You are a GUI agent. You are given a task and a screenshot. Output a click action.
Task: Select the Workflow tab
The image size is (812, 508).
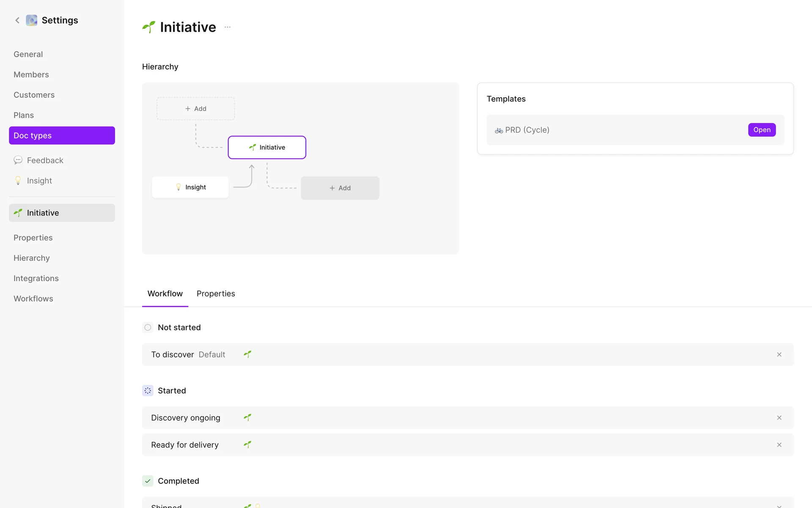coord(165,293)
